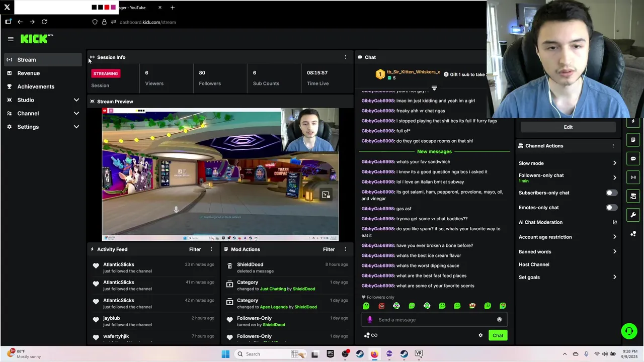
Task: Click the channel actions camera icon in right sidebar
Action: [633, 196]
